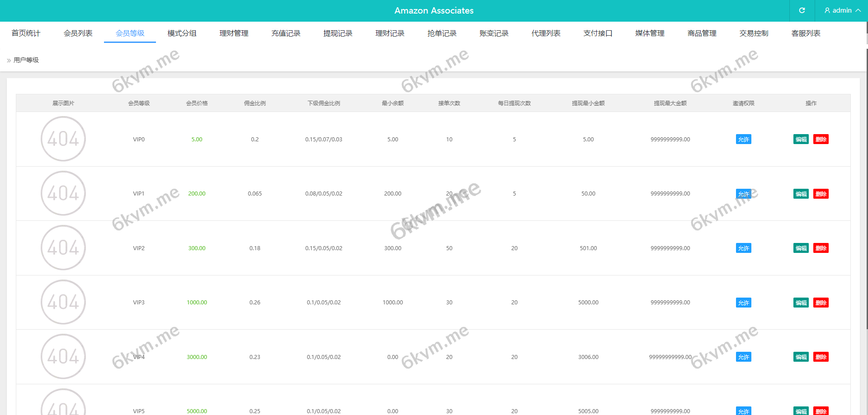This screenshot has width=868, height=415.
Task: Click edit button for VIP3
Action: [801, 303]
